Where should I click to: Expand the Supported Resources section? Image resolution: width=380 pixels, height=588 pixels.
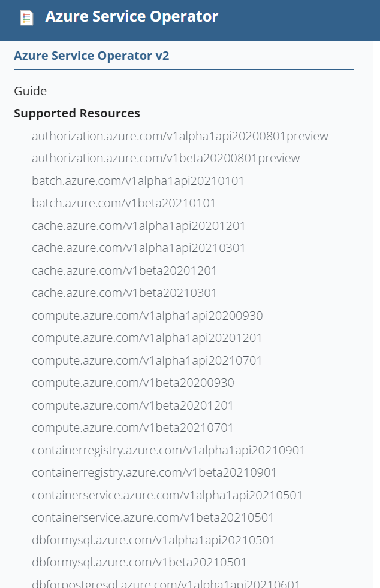77,113
